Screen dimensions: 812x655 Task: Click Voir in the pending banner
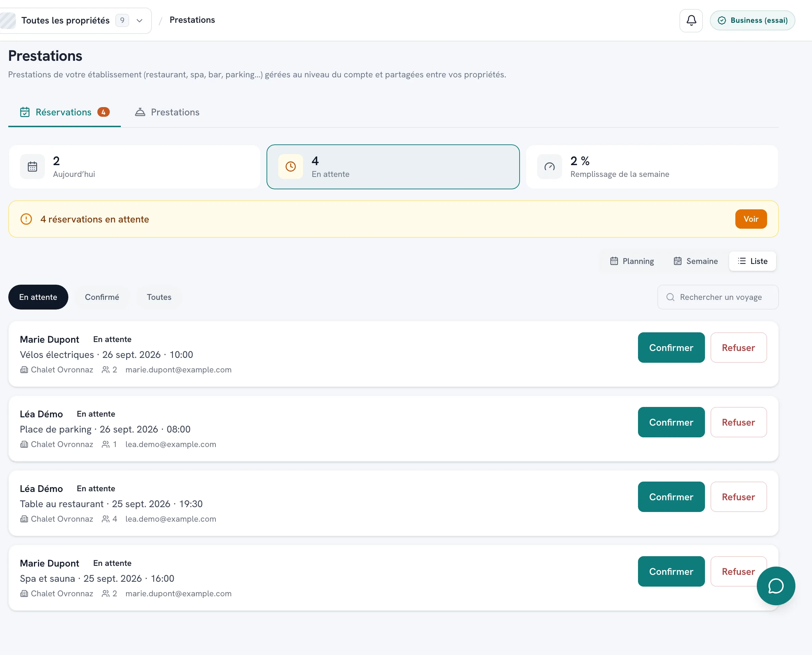click(751, 219)
